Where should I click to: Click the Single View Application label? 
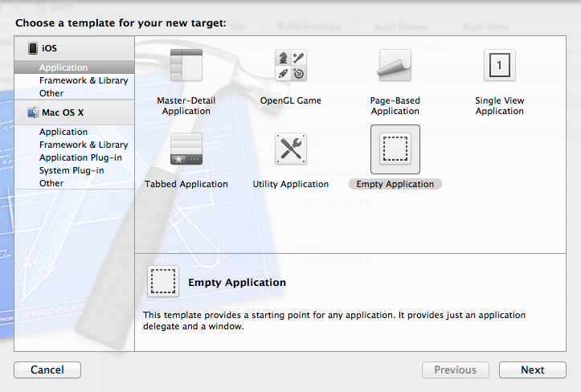coord(500,105)
